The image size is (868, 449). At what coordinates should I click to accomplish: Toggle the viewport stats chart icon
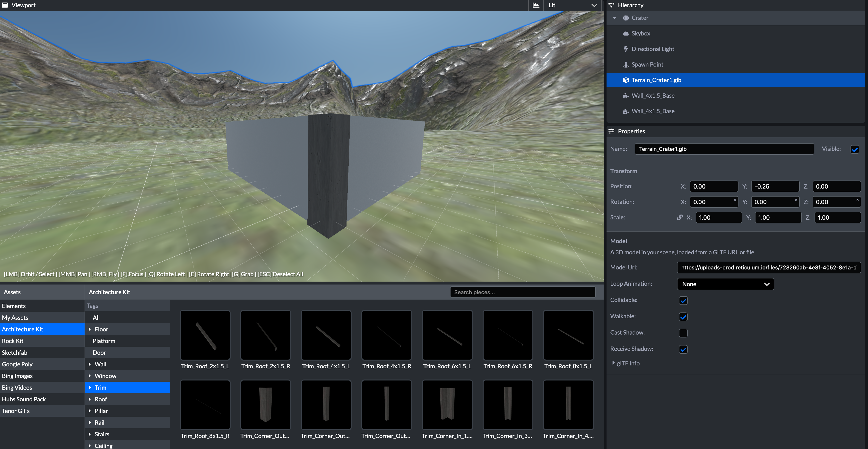[536, 5]
